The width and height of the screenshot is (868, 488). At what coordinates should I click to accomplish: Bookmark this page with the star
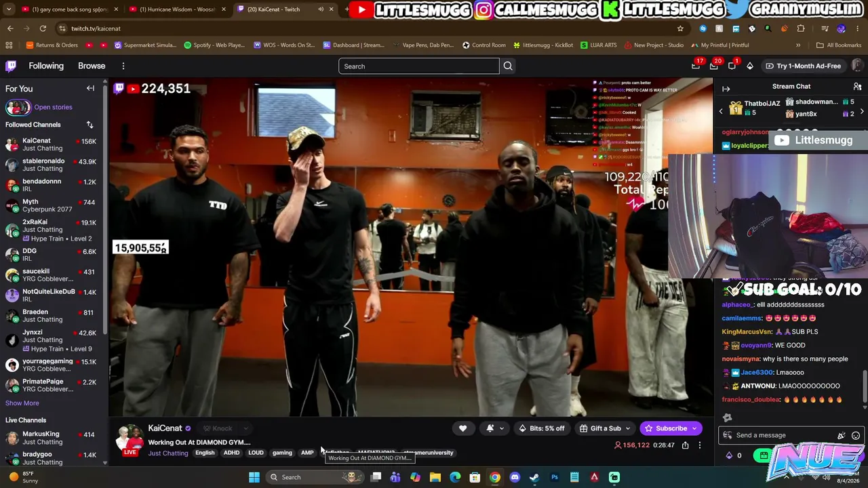680,28
